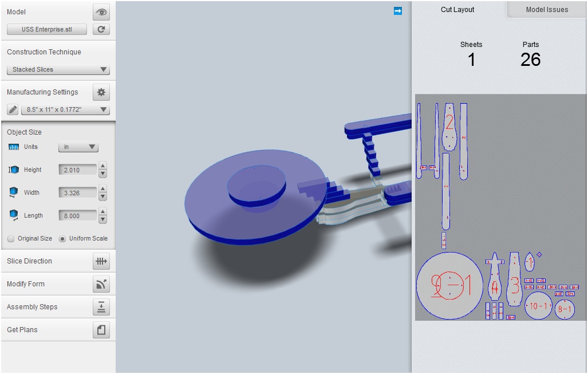Edit material size with pencil icon
The height and width of the screenshot is (374, 588).
click(x=13, y=109)
